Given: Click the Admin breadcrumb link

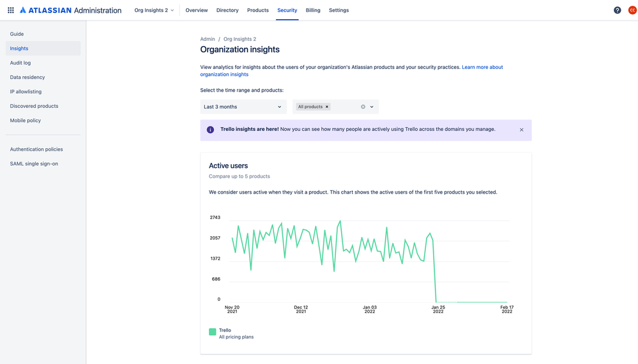Looking at the screenshot, I should (x=208, y=39).
